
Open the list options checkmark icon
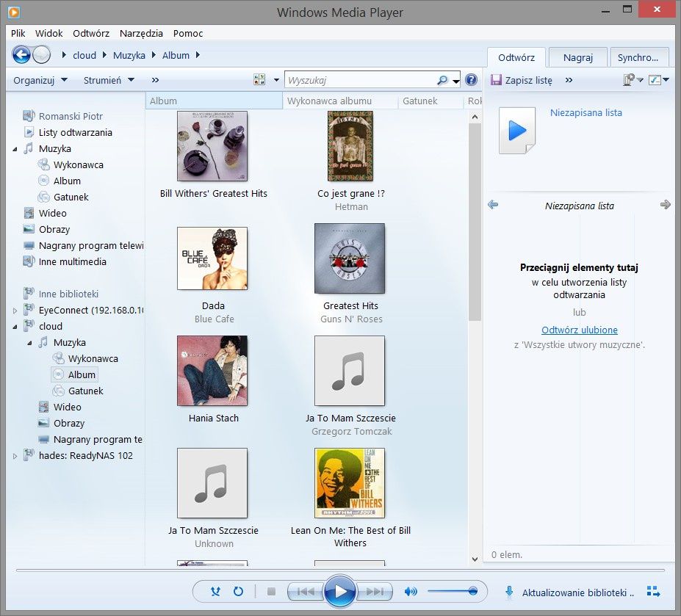point(655,80)
